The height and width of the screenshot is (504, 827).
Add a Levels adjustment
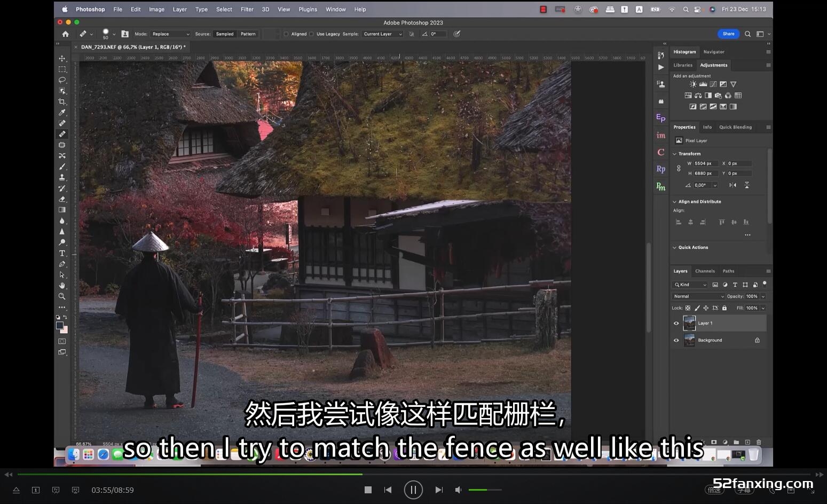[703, 84]
